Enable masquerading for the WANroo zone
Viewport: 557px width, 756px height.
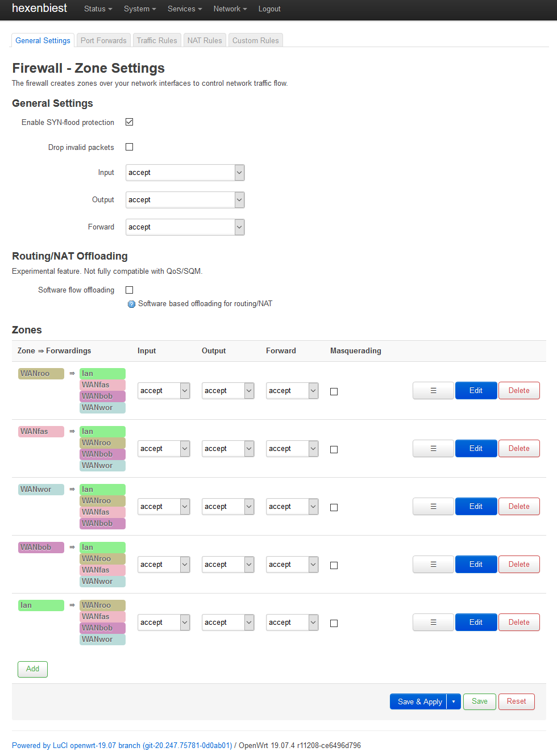[334, 392]
